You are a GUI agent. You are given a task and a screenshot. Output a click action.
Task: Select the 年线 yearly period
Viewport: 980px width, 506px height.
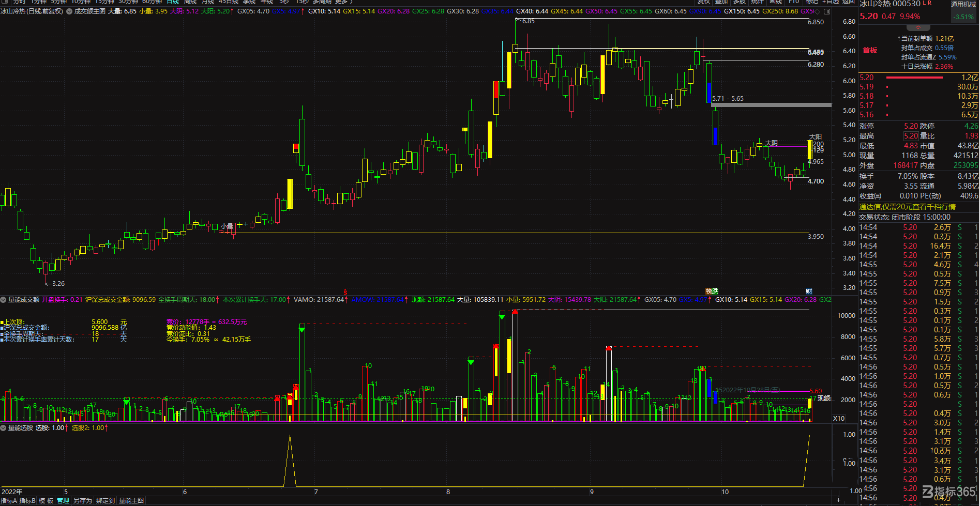tap(267, 2)
